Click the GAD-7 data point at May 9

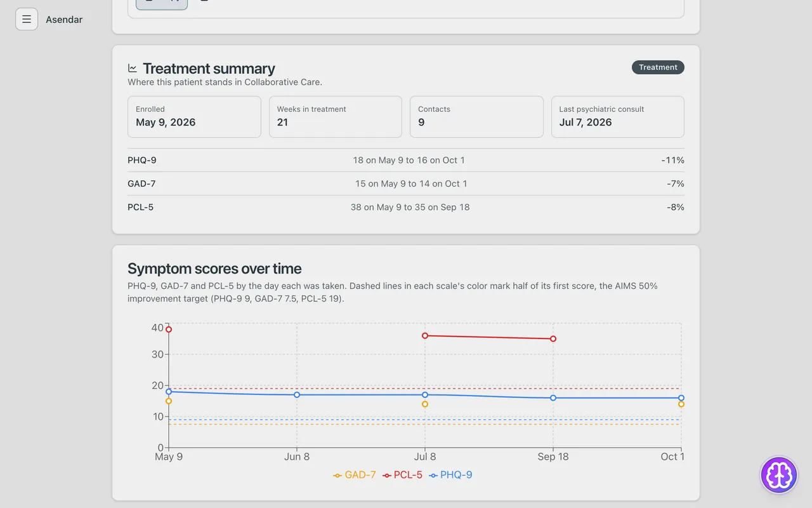[x=169, y=401]
